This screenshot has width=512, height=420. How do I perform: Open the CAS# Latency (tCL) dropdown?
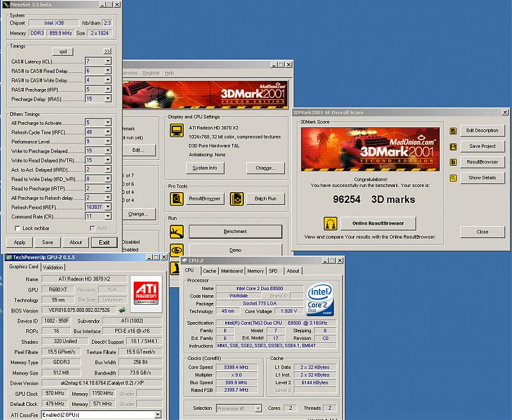pos(108,61)
